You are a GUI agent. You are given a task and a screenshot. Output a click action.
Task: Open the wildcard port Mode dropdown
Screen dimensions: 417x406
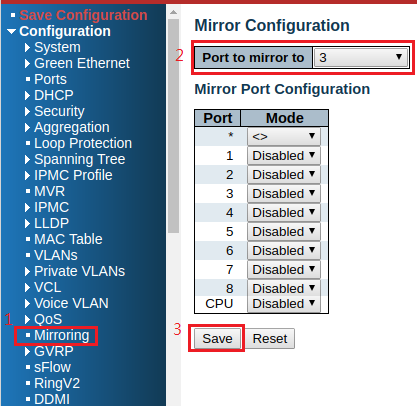pos(284,136)
